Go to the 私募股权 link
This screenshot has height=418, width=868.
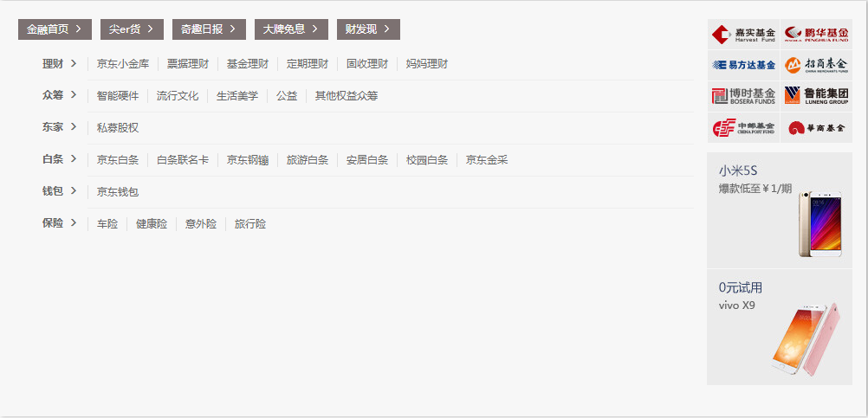pyautogui.click(x=118, y=128)
